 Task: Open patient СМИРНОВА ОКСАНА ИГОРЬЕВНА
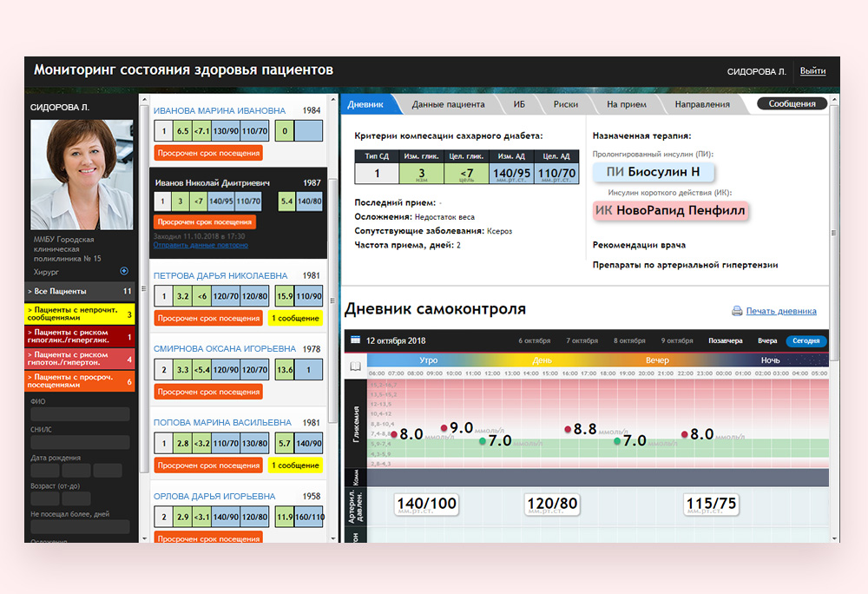(x=225, y=349)
